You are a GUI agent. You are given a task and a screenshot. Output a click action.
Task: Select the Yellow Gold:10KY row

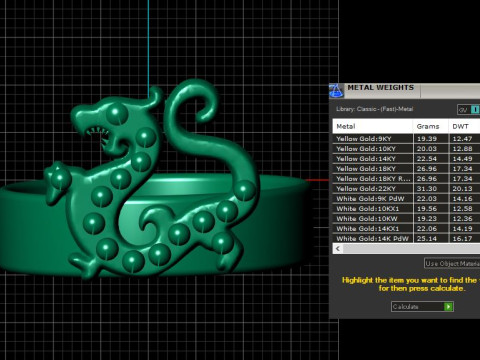[x=406, y=149]
